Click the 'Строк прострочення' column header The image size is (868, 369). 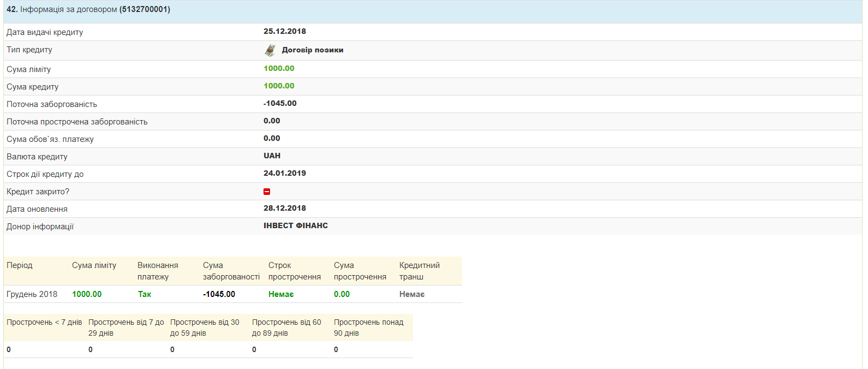coord(295,271)
